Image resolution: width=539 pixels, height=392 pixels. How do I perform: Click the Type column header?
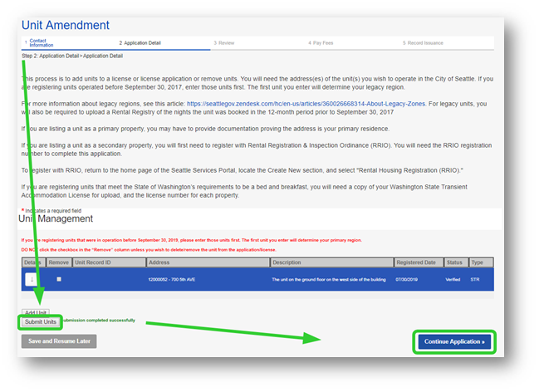[x=478, y=262]
